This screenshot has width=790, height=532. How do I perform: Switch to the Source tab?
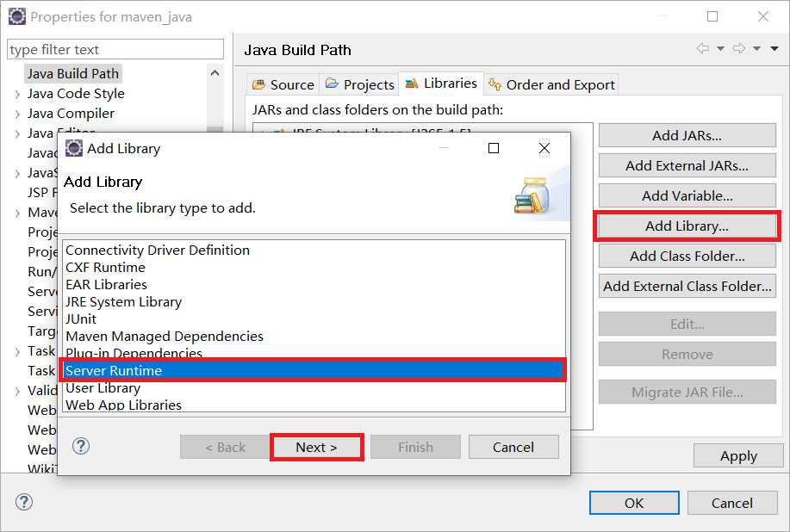(x=283, y=84)
